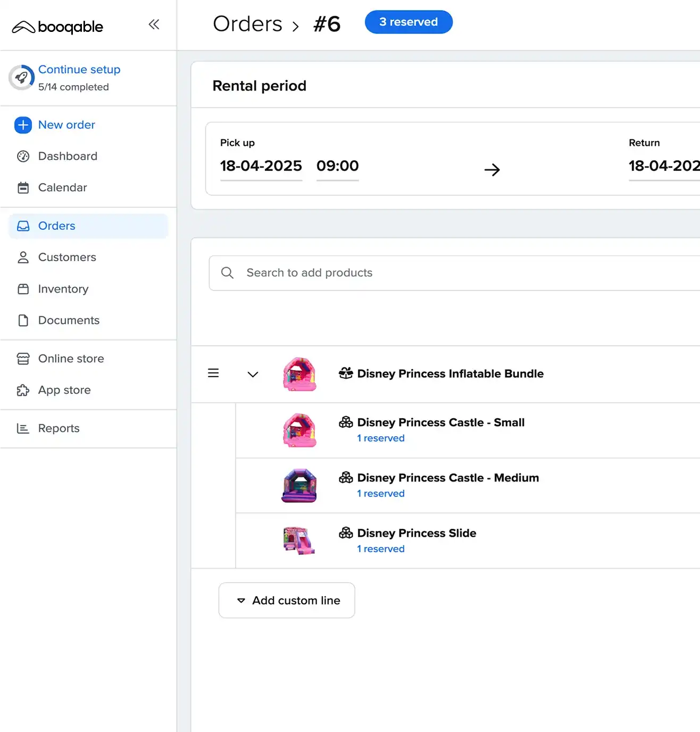Click the bundle row drag handle icon
Image resolution: width=700 pixels, height=732 pixels.
[213, 373]
